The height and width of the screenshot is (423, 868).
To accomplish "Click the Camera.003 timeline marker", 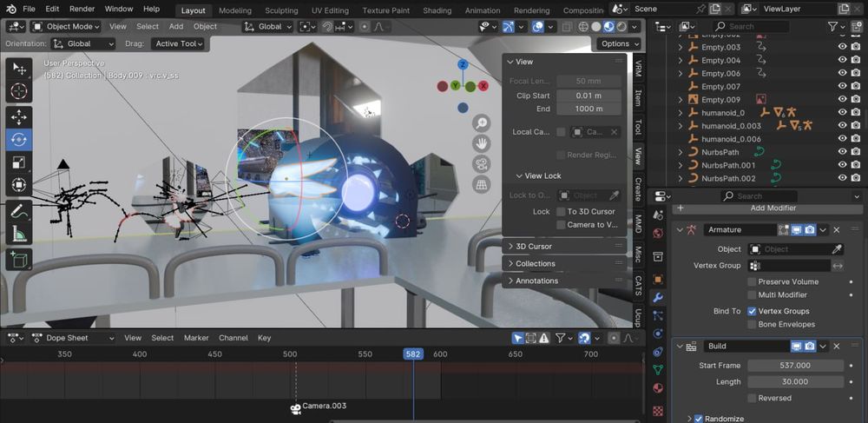I will point(295,409).
